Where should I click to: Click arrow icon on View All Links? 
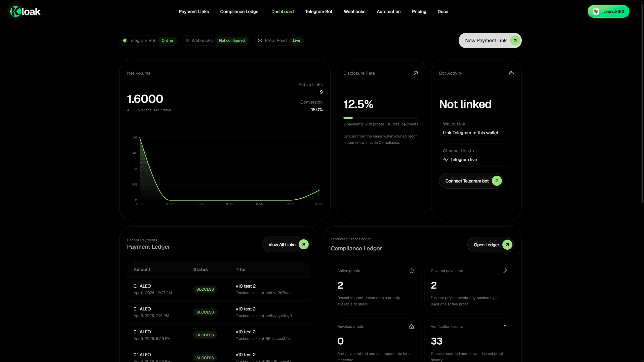click(304, 244)
